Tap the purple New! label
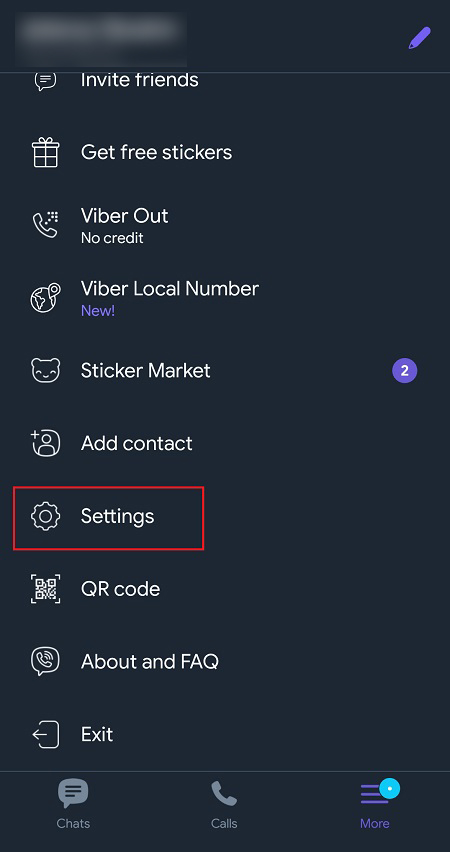 [x=98, y=311]
